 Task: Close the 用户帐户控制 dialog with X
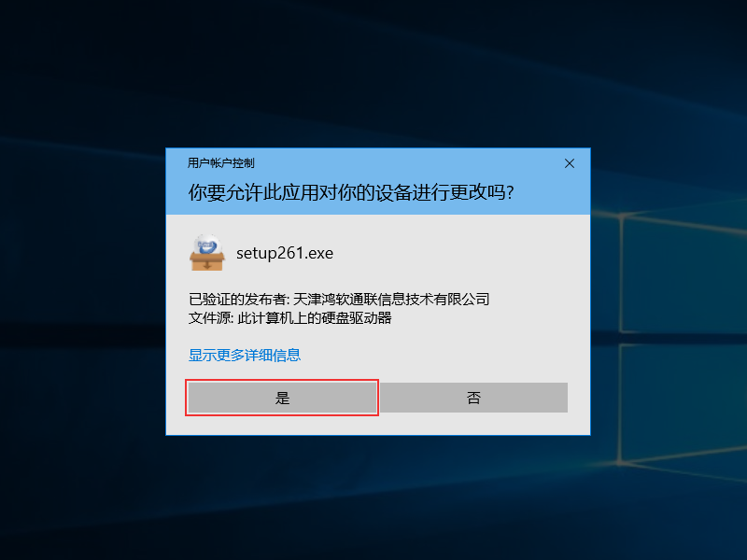(x=570, y=163)
